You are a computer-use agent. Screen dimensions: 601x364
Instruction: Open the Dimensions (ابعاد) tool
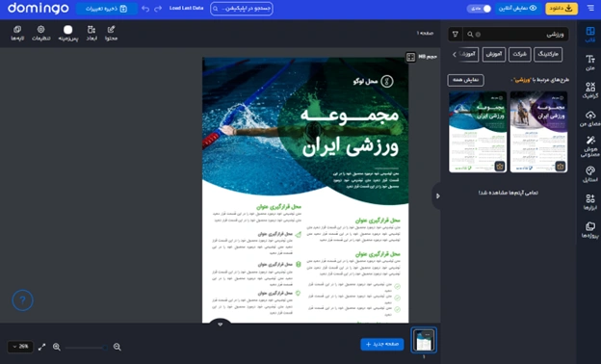tap(91, 34)
